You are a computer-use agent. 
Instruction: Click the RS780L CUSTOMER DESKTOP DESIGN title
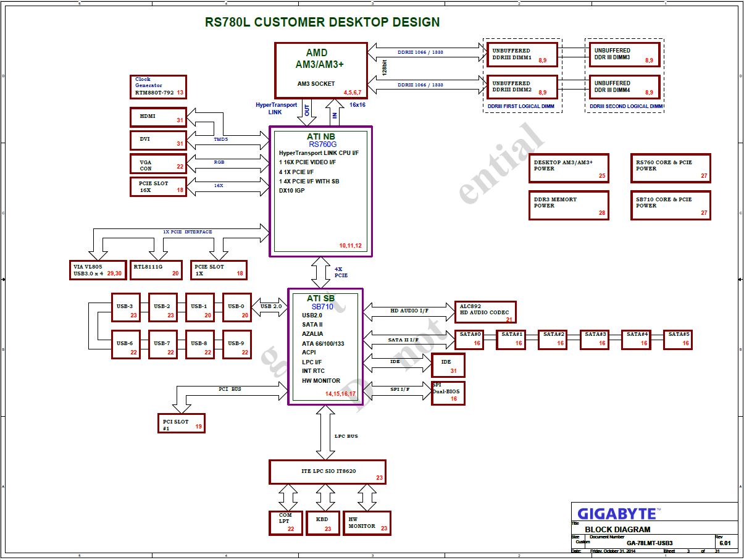pyautogui.click(x=322, y=22)
